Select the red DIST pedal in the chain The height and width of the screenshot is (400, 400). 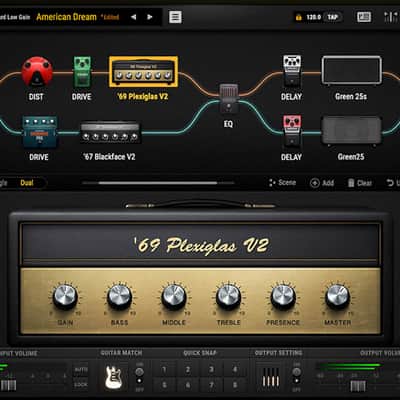pos(37,72)
